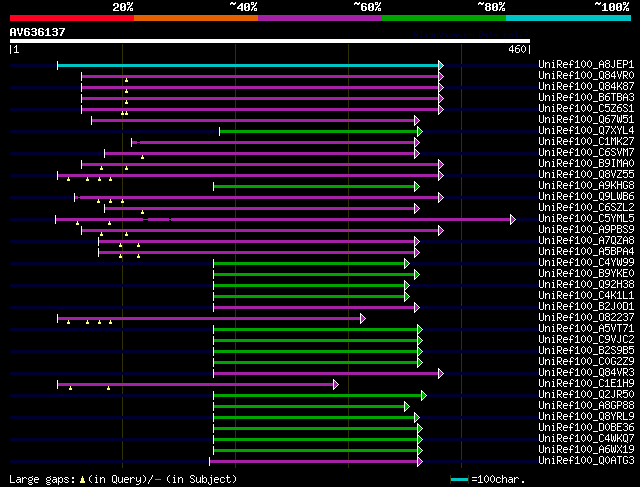Click the 460 query length marker

pyautogui.click(x=517, y=49)
